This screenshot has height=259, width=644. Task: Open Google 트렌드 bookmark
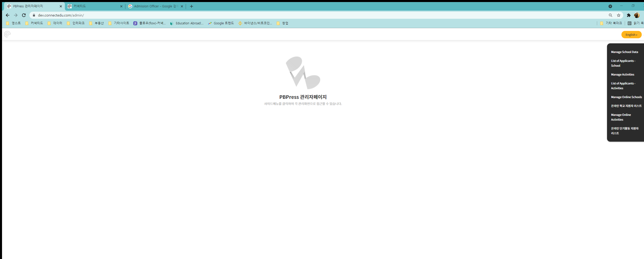pyautogui.click(x=221, y=23)
